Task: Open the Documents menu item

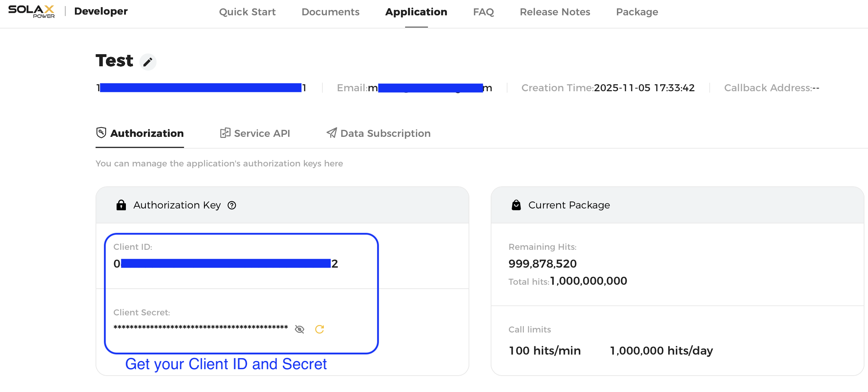Action: click(331, 12)
